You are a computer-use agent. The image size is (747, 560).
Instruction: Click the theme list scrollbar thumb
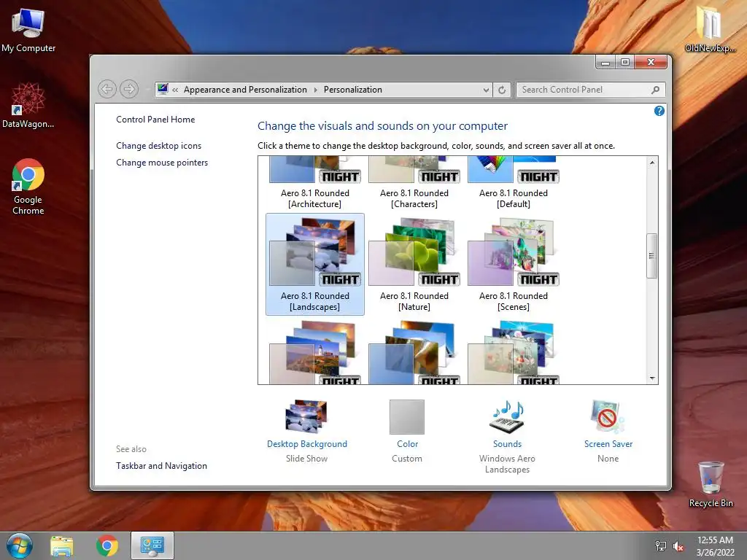pos(651,256)
